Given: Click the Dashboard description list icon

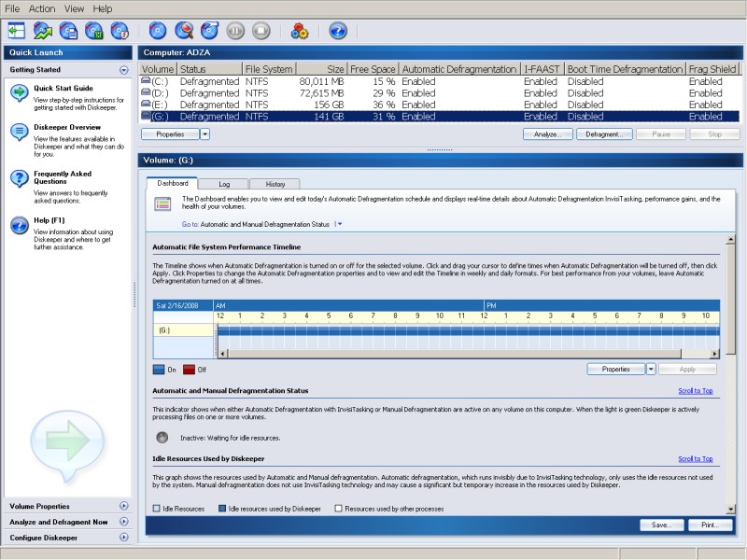Looking at the screenshot, I should coord(162,204).
